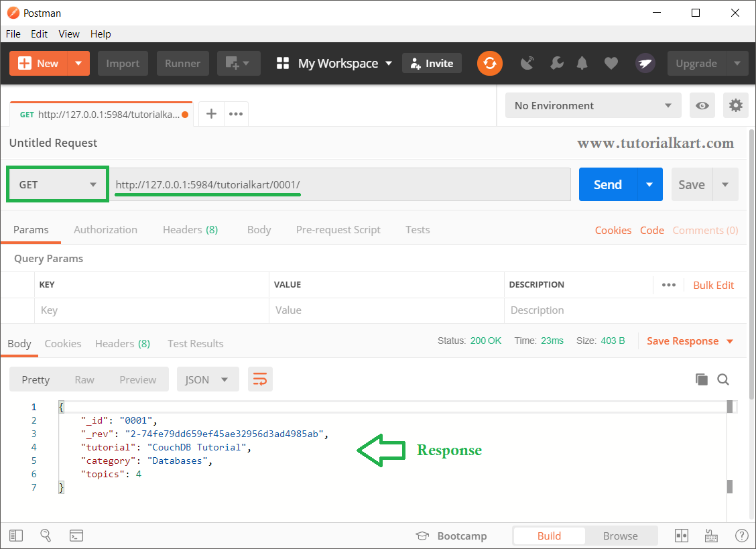
Task: Open the Postman console icon
Action: (x=76, y=536)
